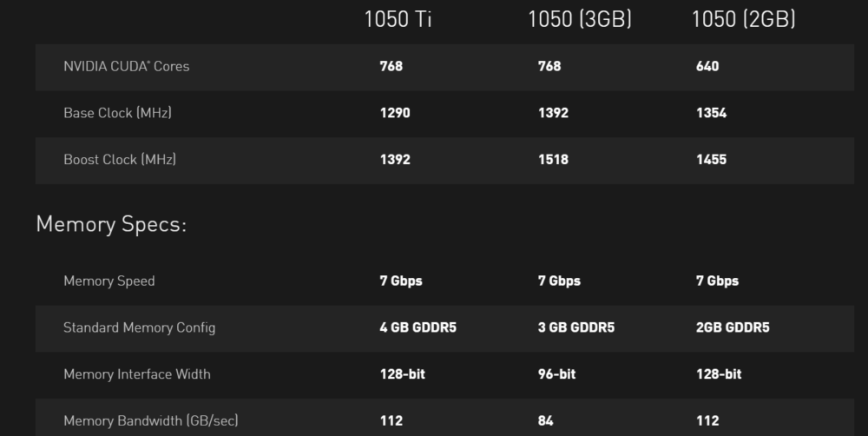868x436 pixels.
Task: Select the Standard Memory Config label
Action: tap(139, 327)
